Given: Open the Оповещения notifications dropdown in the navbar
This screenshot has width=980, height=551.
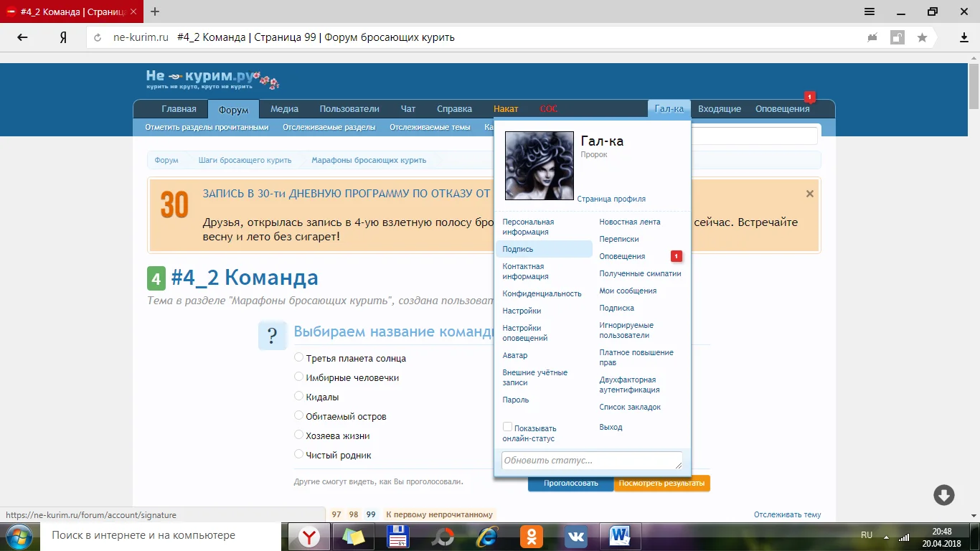Looking at the screenshot, I should point(782,109).
